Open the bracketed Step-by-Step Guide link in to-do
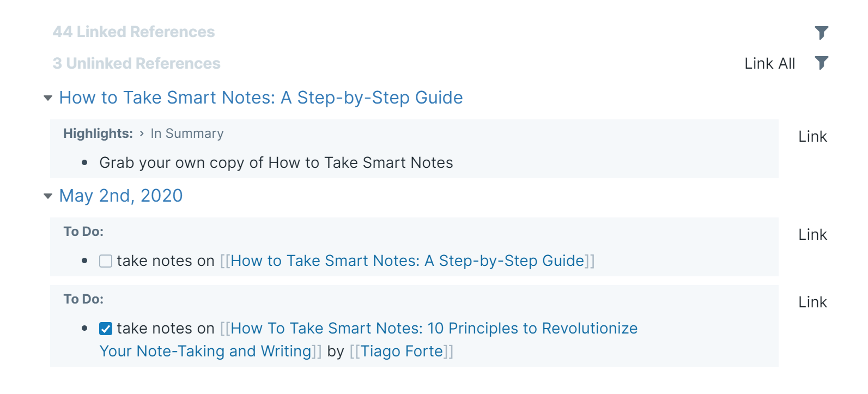This screenshot has width=868, height=394. (x=407, y=261)
